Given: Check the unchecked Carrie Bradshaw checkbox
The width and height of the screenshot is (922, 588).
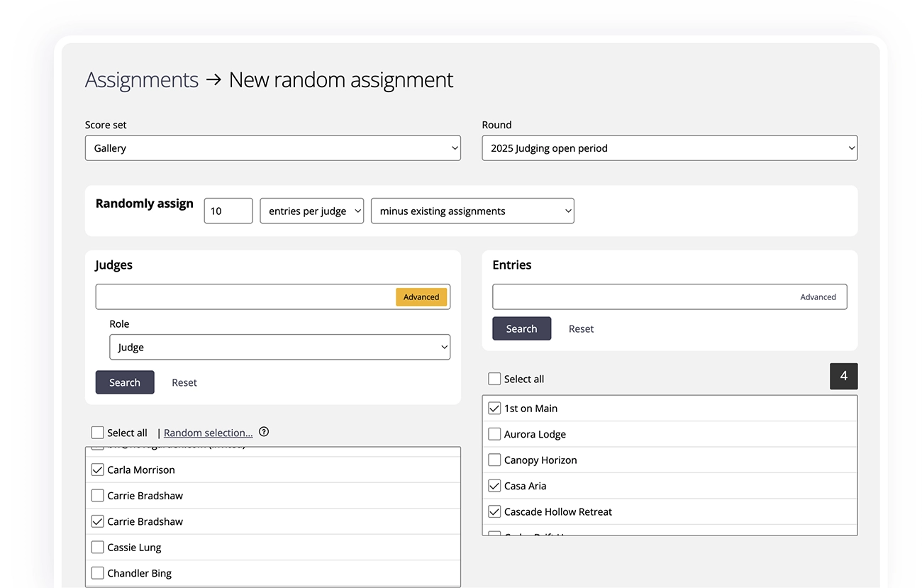Looking at the screenshot, I should [98, 495].
